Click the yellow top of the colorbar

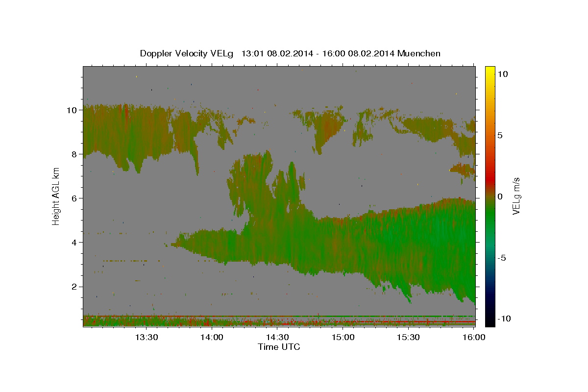click(x=490, y=70)
